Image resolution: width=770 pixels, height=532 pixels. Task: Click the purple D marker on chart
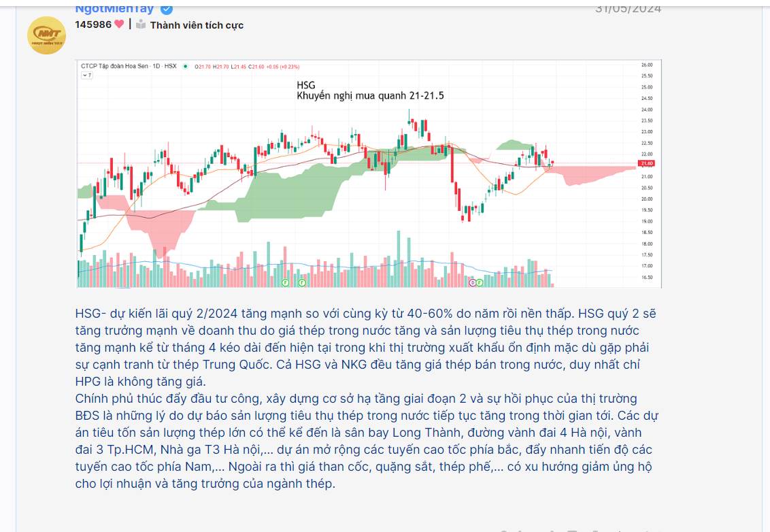(x=472, y=282)
